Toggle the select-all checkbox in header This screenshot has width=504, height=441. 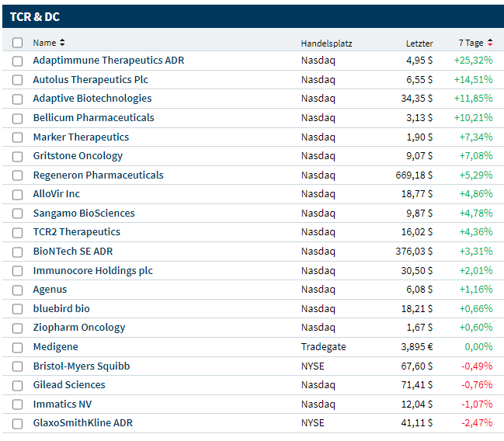pos(18,43)
